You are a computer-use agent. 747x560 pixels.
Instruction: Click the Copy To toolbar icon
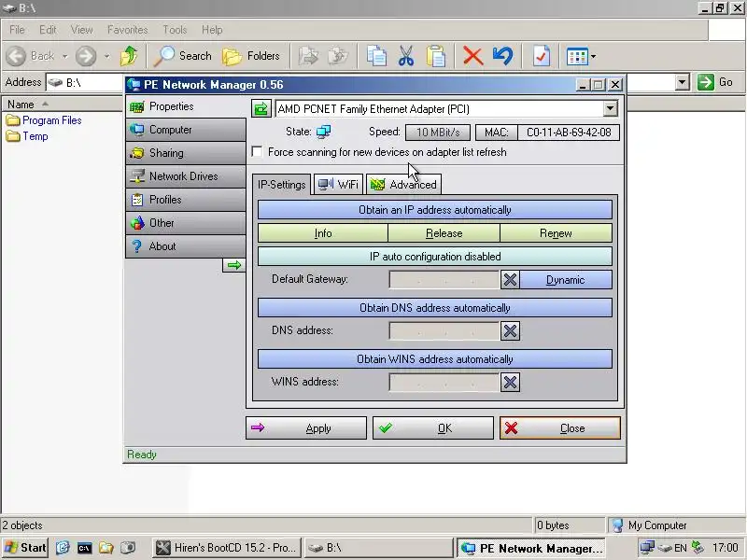pyautogui.click(x=338, y=56)
